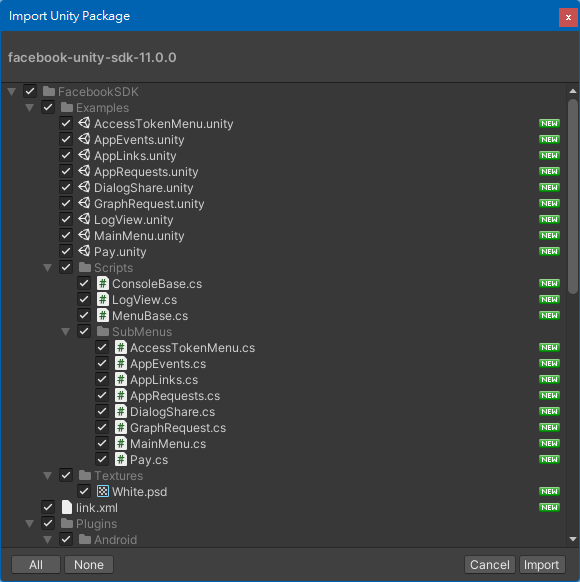Click the Unity scene icon for AccessTokenMenu.unity

tap(84, 123)
